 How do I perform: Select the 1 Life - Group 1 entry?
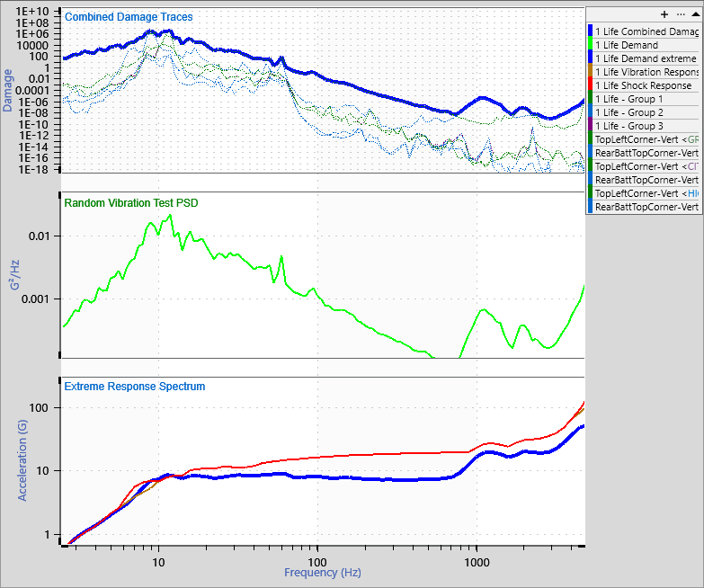coord(628,99)
